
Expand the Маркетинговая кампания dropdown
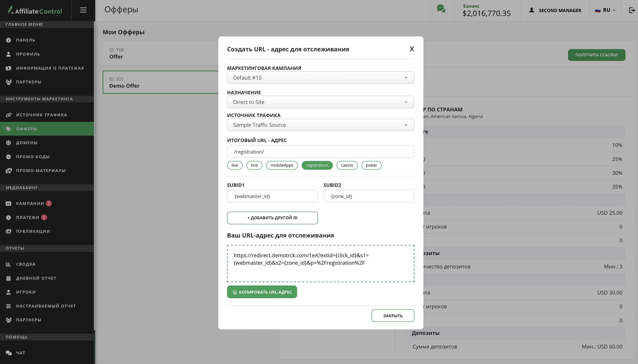pos(320,78)
